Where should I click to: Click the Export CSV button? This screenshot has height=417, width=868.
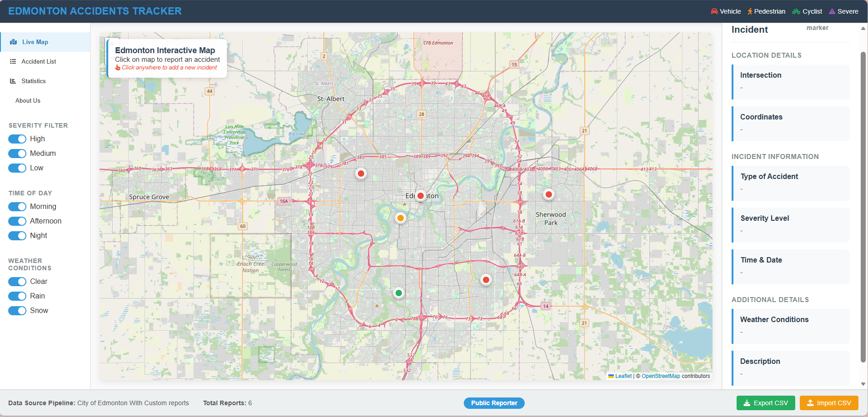(766, 403)
